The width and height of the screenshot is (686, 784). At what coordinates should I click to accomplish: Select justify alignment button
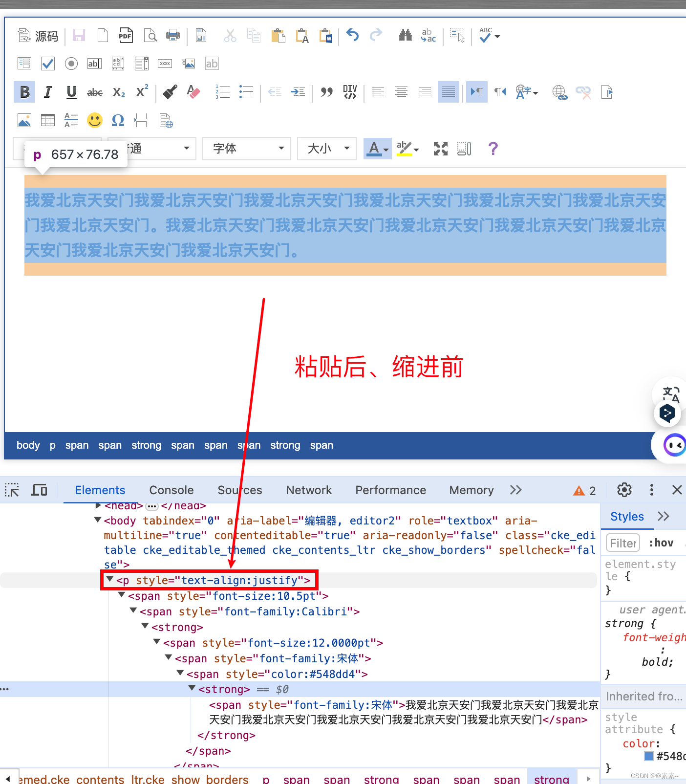(449, 92)
